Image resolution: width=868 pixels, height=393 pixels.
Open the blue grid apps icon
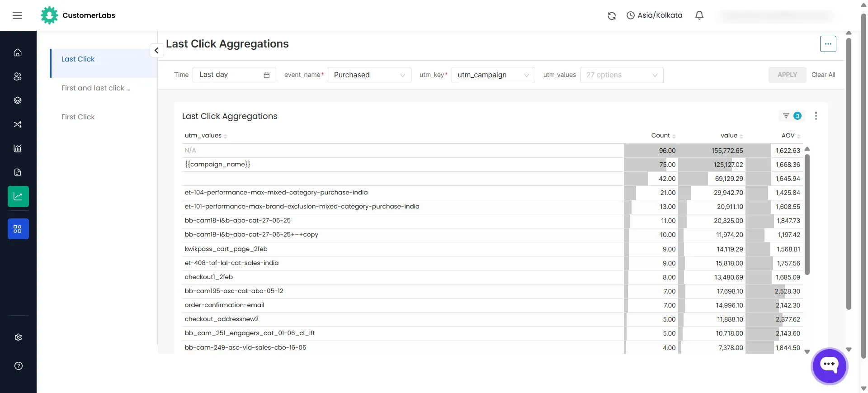[x=18, y=229]
